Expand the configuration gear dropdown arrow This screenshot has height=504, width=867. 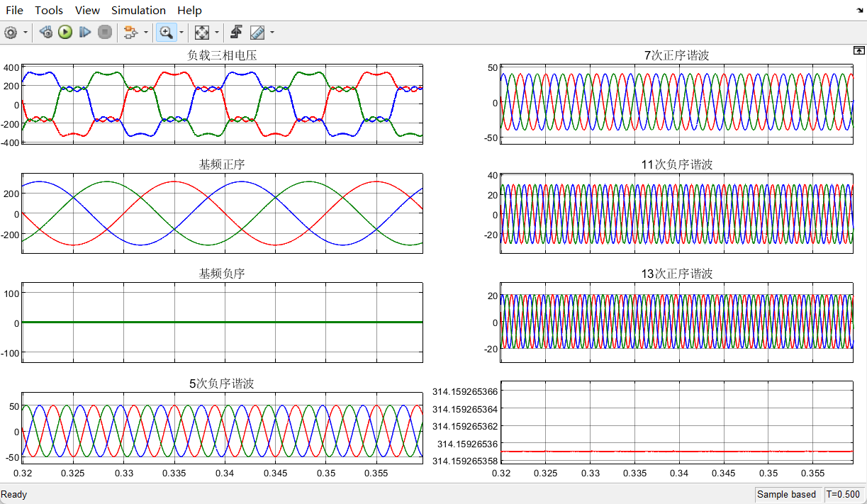coord(26,32)
